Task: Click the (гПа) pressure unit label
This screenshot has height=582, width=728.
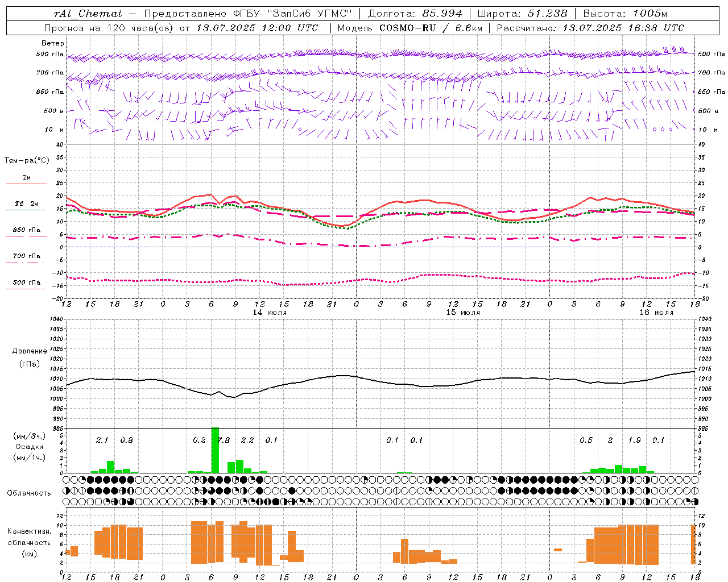Action: pos(30,364)
